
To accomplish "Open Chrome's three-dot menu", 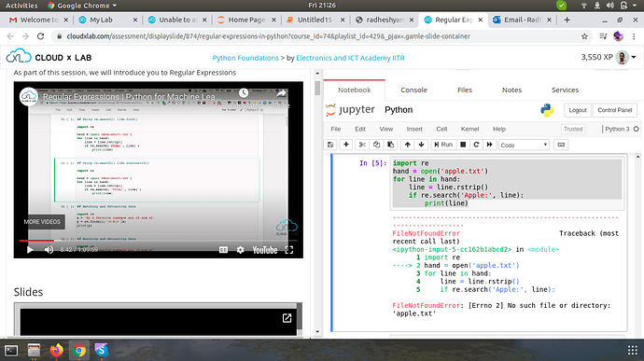I will pyautogui.click(x=634, y=36).
